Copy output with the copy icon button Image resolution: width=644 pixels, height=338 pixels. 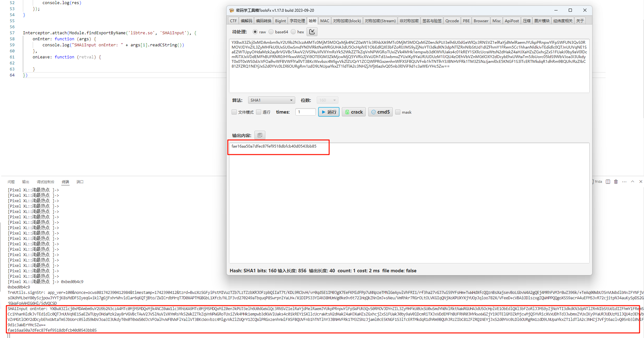[x=260, y=135]
